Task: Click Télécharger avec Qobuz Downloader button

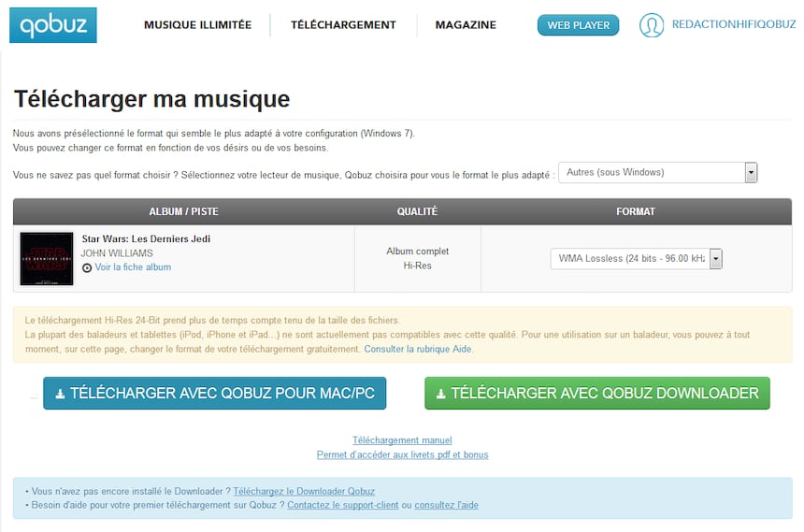Action: click(x=596, y=393)
